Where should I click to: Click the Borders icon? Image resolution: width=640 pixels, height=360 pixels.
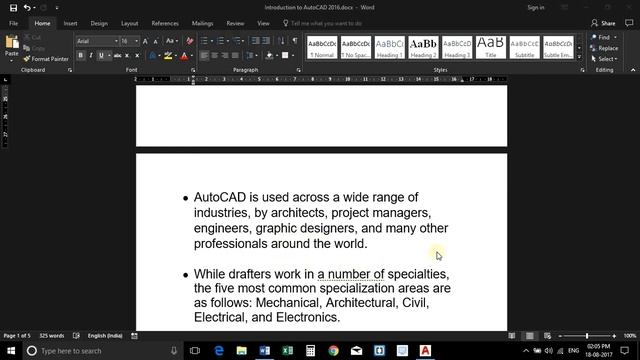point(285,56)
